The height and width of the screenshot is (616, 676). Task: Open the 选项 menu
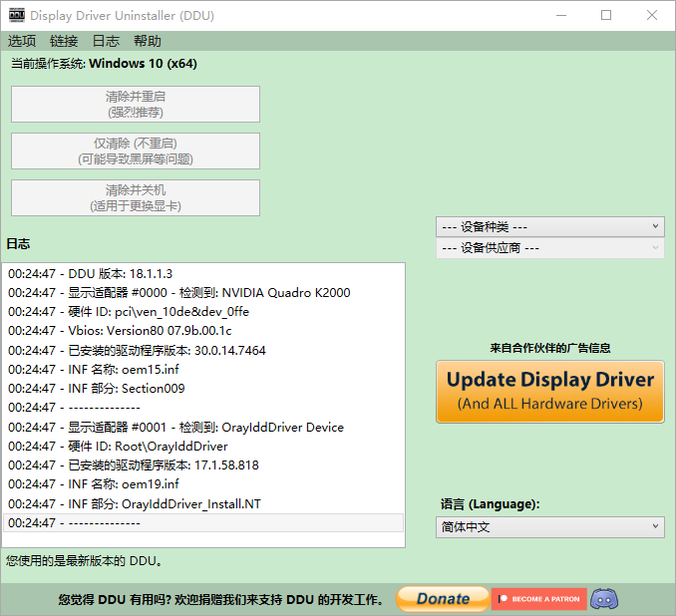[x=22, y=41]
